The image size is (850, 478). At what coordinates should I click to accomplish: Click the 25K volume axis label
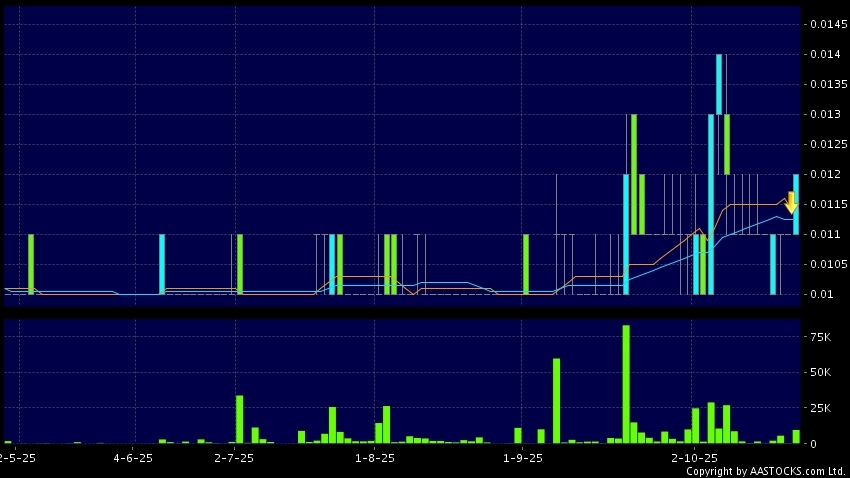820,408
